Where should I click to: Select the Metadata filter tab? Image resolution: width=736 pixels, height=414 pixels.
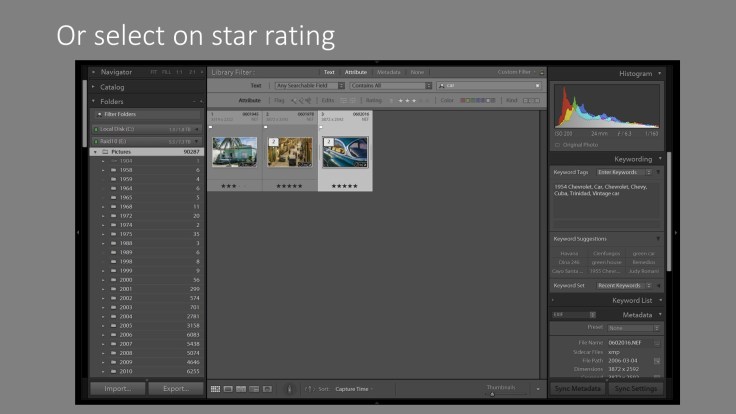(389, 72)
